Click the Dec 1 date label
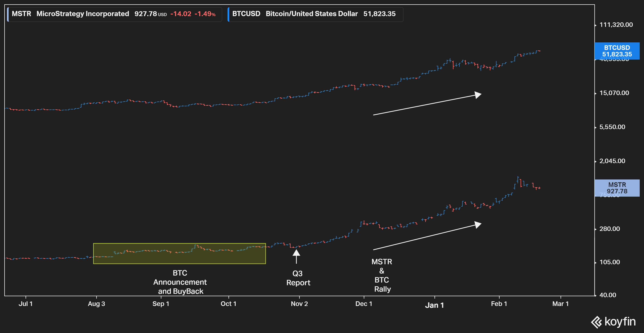644x333 pixels. pos(364,304)
